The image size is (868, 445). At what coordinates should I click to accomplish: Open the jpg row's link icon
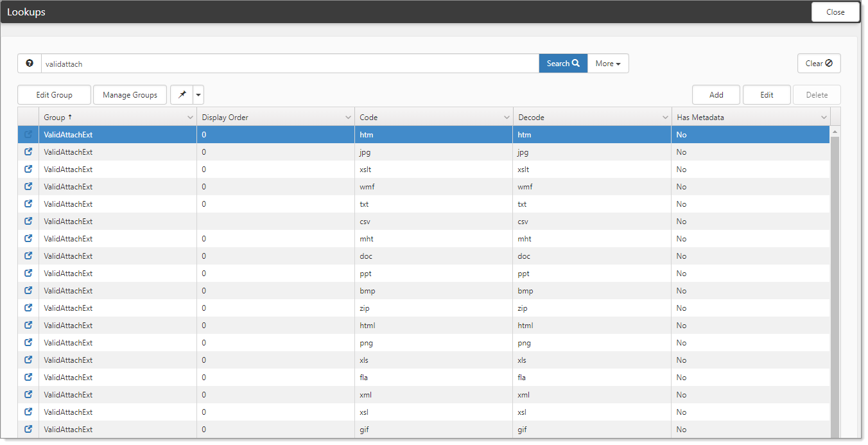click(28, 152)
